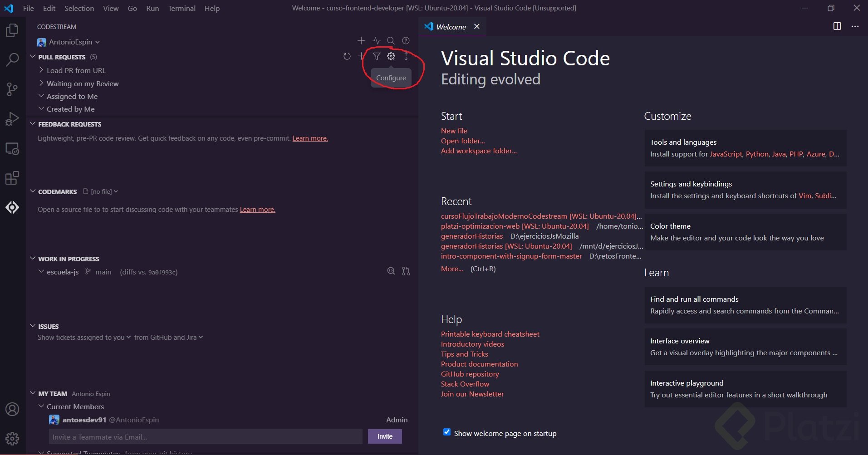Click the Open folder link
868x455 pixels.
[462, 141]
